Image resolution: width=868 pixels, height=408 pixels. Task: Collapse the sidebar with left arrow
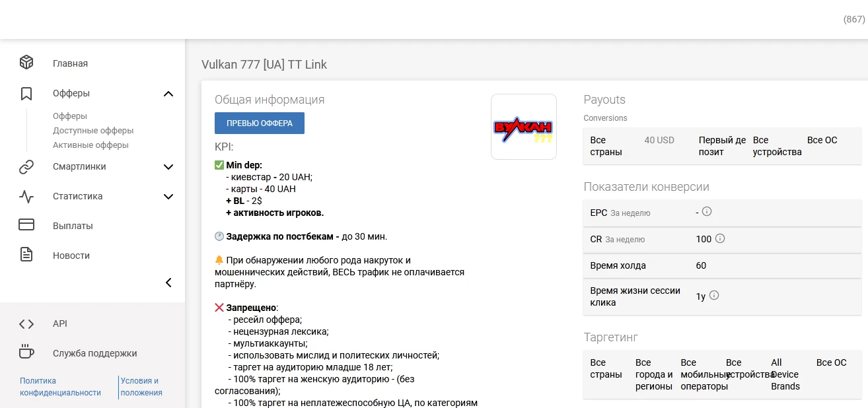pos(168,283)
